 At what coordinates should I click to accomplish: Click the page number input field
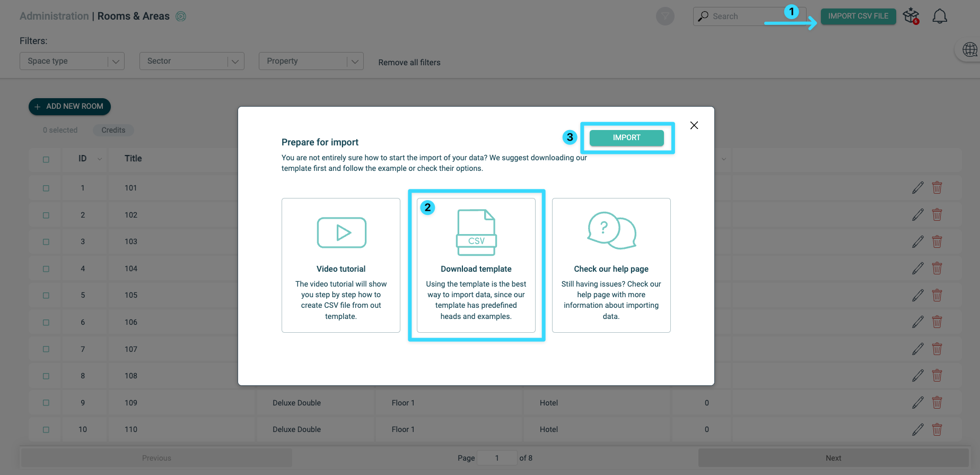(x=497, y=458)
